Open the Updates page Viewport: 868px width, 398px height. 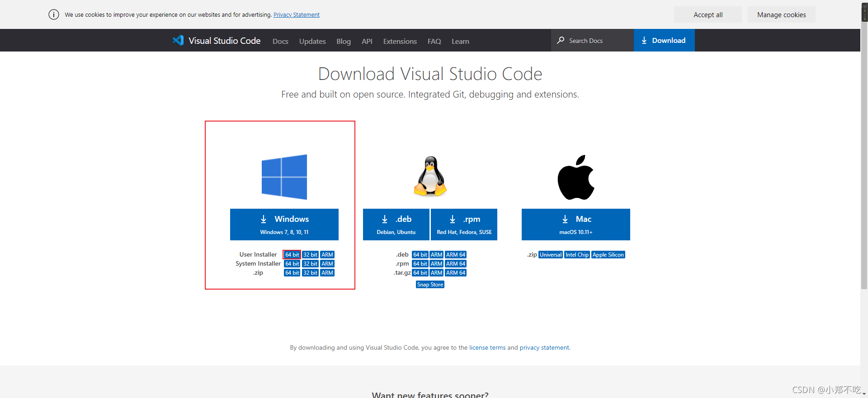click(x=312, y=41)
